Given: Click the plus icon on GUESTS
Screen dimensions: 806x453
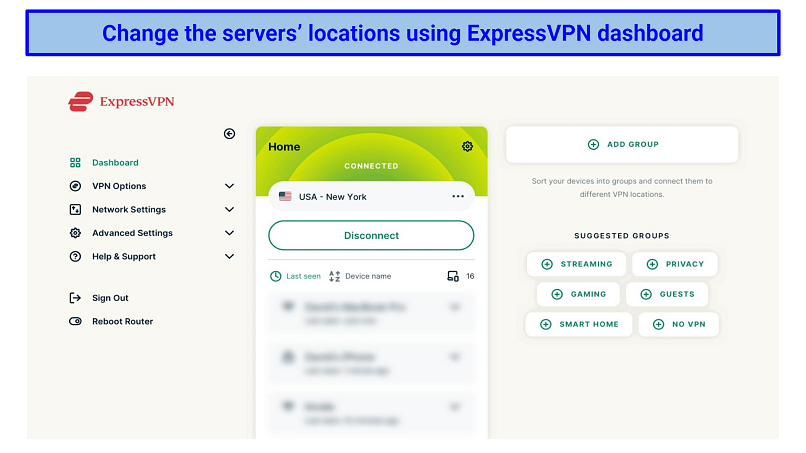Looking at the screenshot, I should [x=646, y=294].
